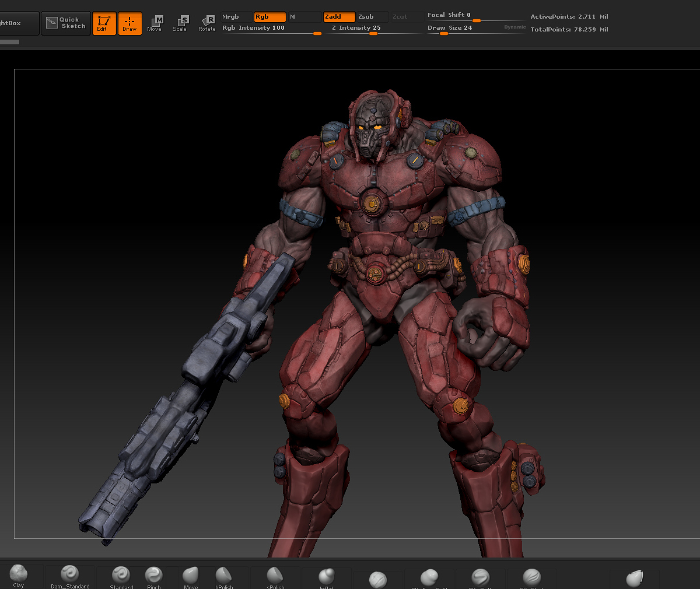The image size is (700, 589).
Task: Switch to Move transform mode
Action: point(155,23)
